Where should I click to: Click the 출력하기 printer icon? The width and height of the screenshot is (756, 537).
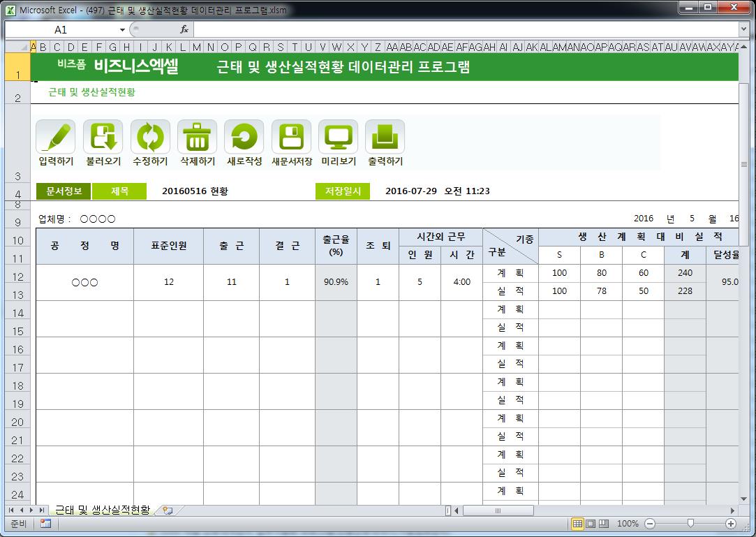pos(385,137)
